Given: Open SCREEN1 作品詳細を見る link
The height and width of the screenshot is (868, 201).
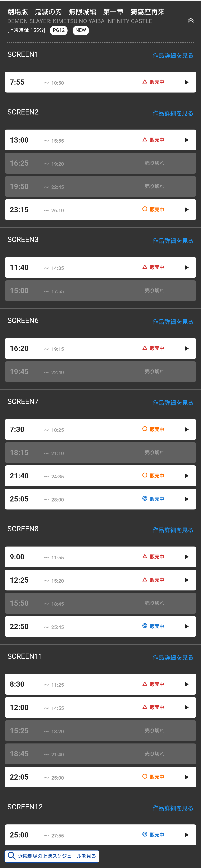Looking at the screenshot, I should point(173,56).
